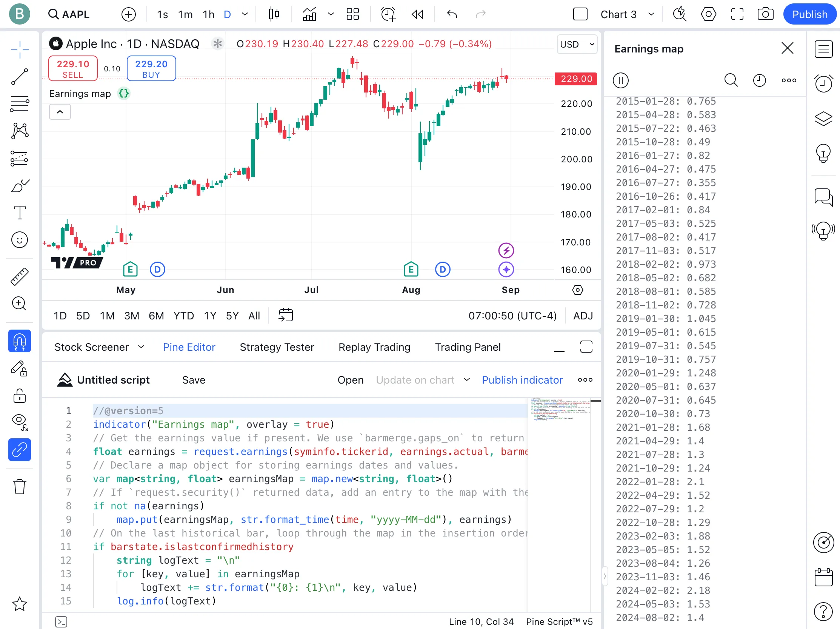This screenshot has width=840, height=629.
Task: Click the blue Publish button
Action: [809, 14]
